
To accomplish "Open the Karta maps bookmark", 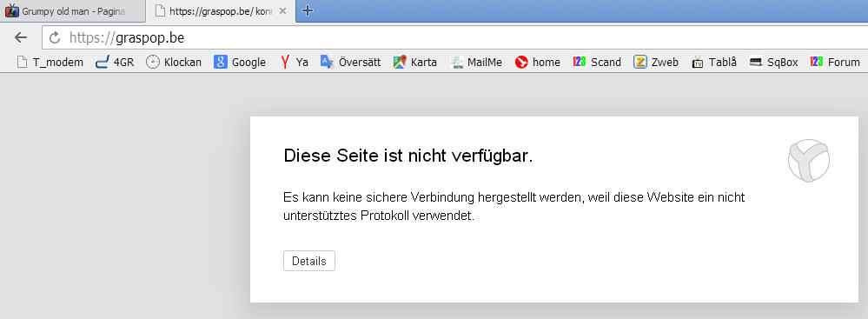I will [415, 62].
